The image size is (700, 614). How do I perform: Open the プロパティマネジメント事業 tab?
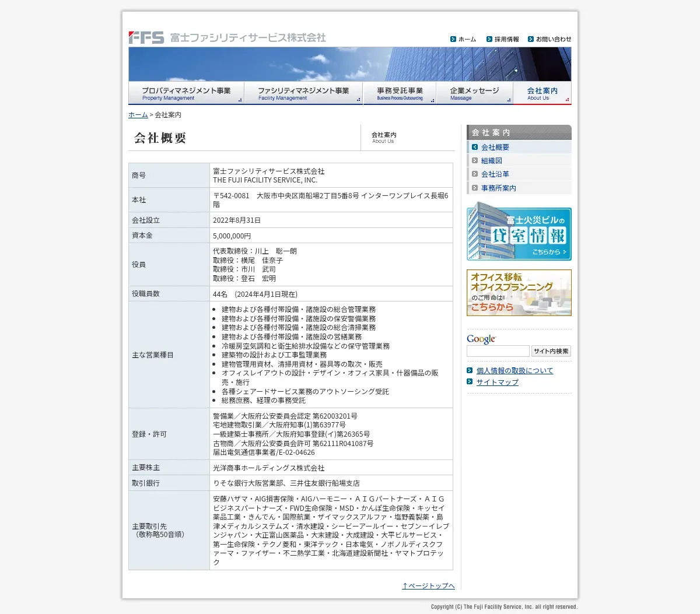186,93
